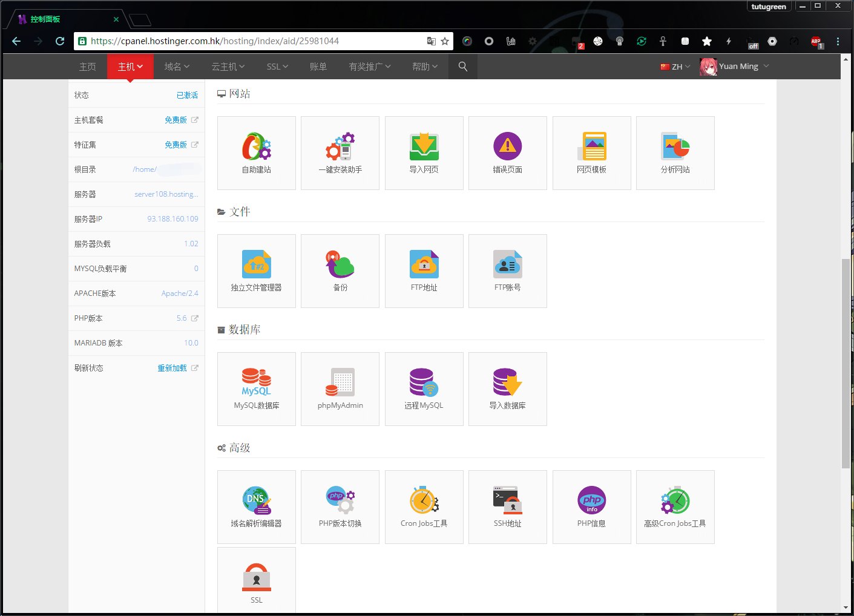Open the PHP版本切换 tile
The image size is (854, 616).
[x=340, y=507]
